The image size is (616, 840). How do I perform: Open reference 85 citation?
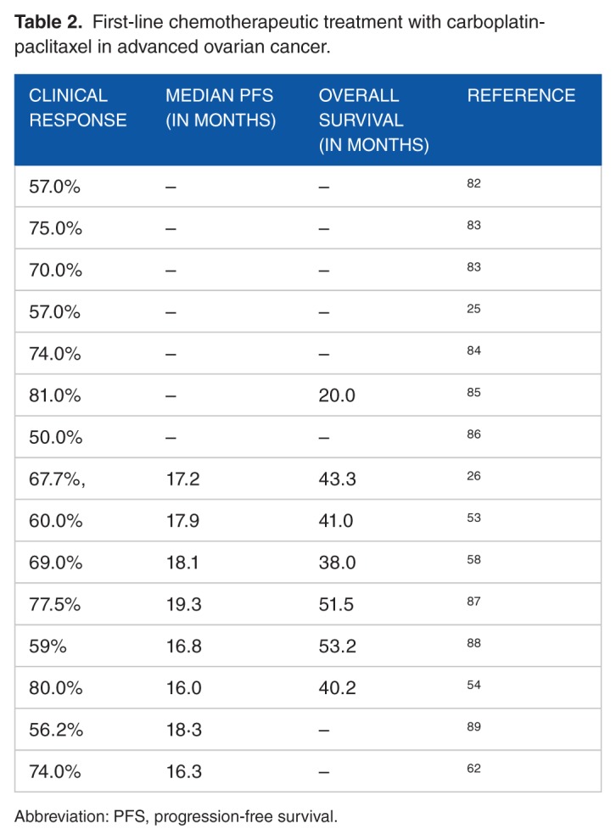[x=473, y=393]
